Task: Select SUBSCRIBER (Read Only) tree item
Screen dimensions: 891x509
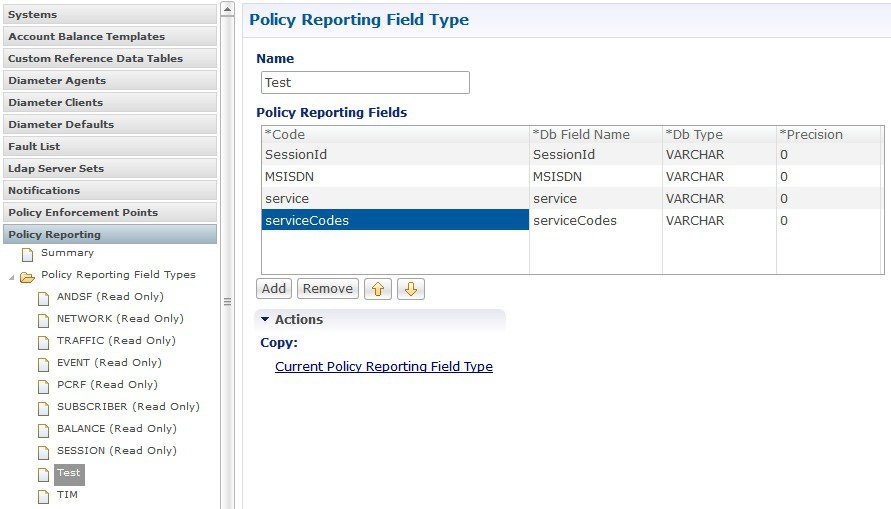Action: [128, 407]
